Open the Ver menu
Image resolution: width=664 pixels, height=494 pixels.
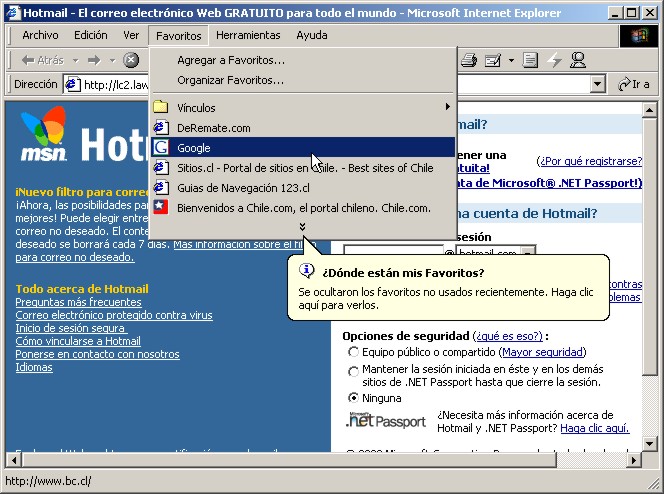(x=131, y=35)
